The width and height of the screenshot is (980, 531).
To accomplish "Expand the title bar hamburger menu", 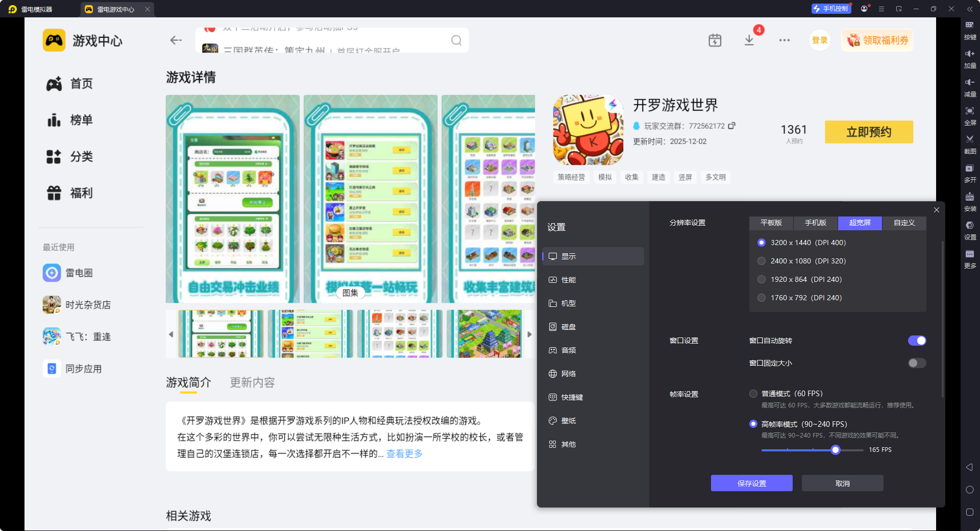I will click(x=881, y=9).
